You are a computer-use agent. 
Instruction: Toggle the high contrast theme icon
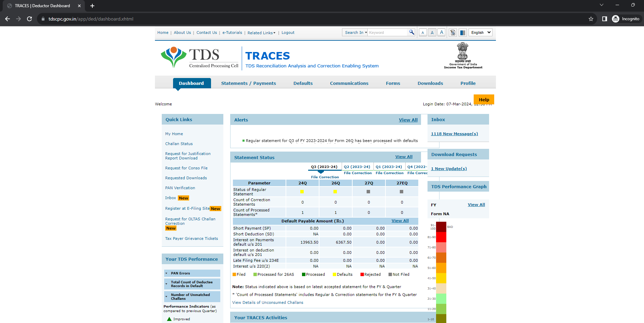463,33
